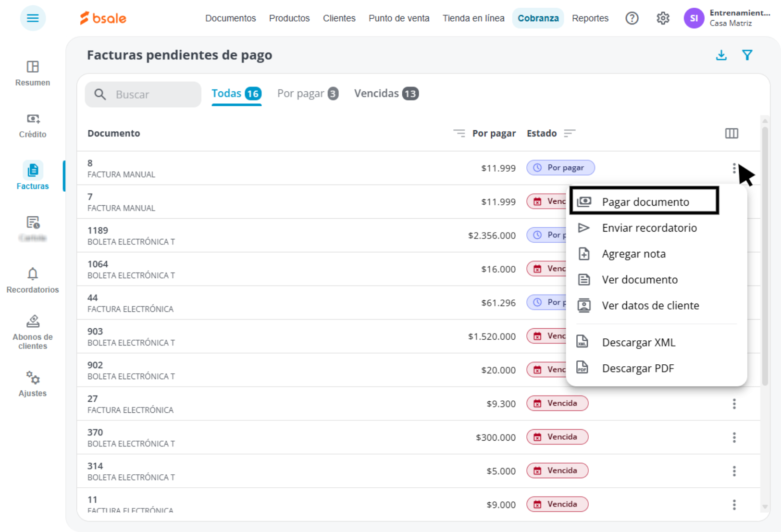Open options menu for document 11
This screenshot has height=532, width=781.
click(734, 505)
